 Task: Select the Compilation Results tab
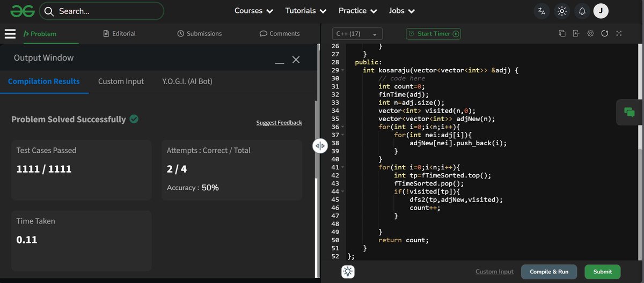click(x=44, y=81)
